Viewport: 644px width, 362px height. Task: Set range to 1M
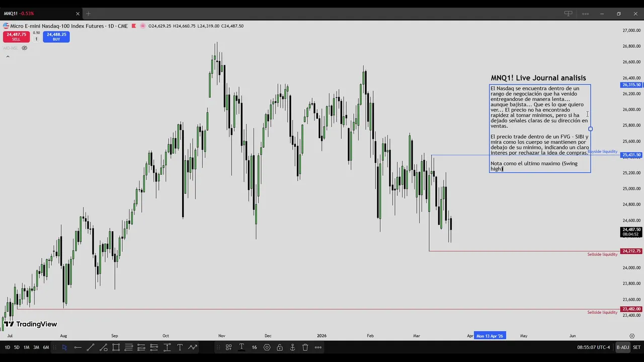(26, 347)
